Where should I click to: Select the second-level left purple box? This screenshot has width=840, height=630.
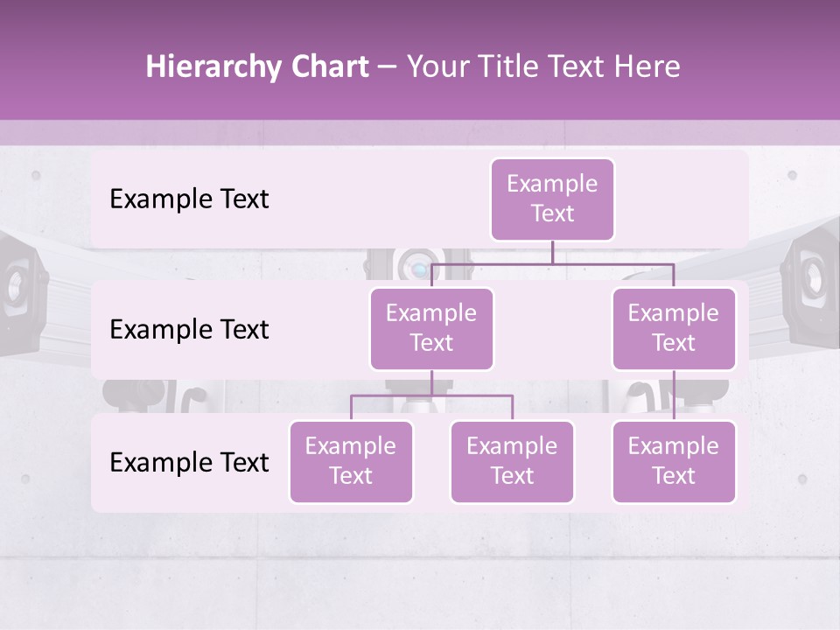click(431, 329)
